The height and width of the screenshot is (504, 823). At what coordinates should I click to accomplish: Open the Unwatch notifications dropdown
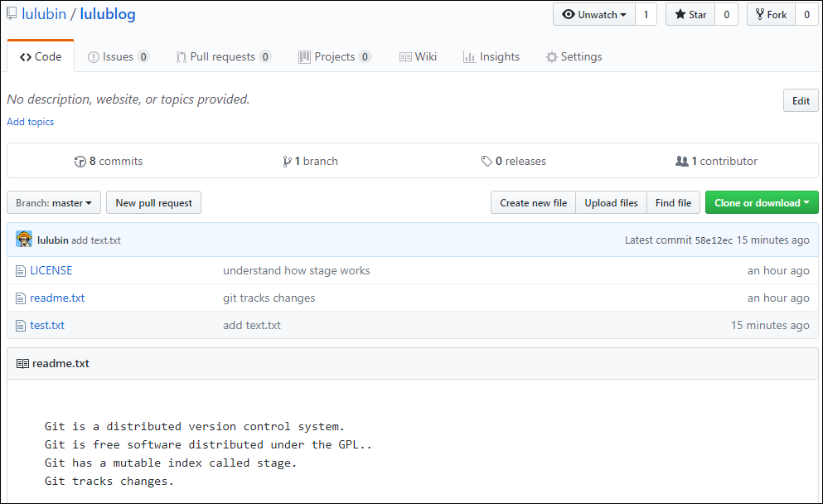(x=594, y=15)
